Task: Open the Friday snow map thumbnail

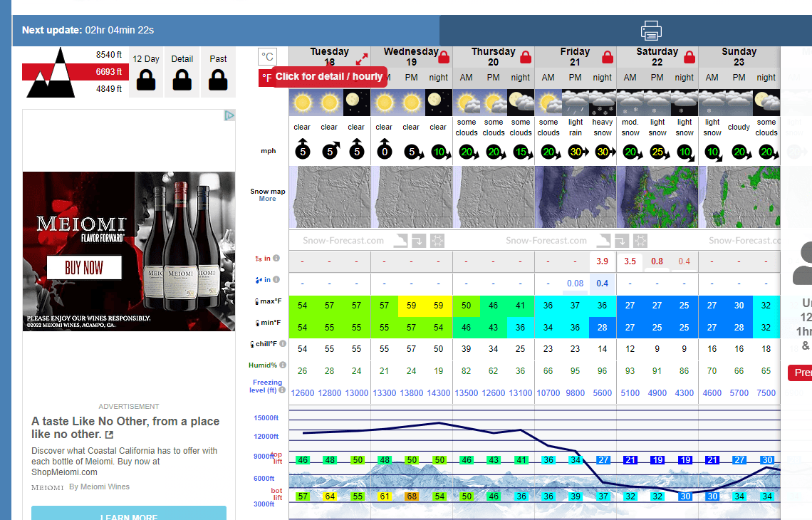Action: (x=576, y=197)
